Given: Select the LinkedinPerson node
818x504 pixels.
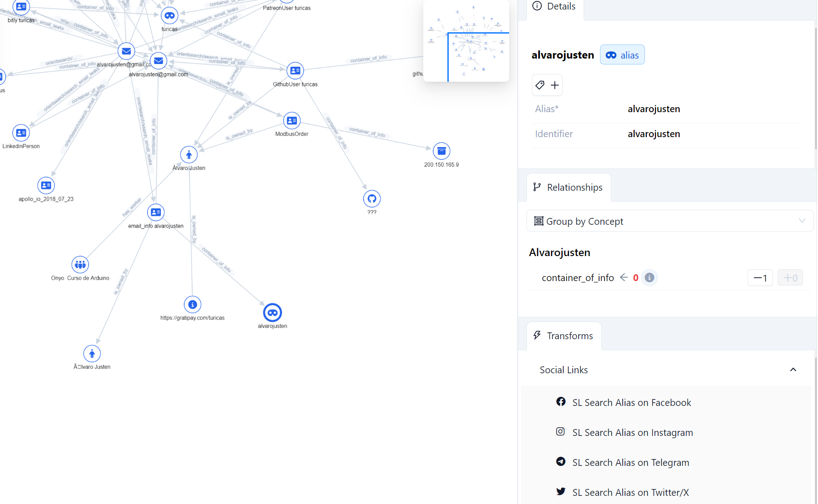Looking at the screenshot, I should tap(21, 133).
